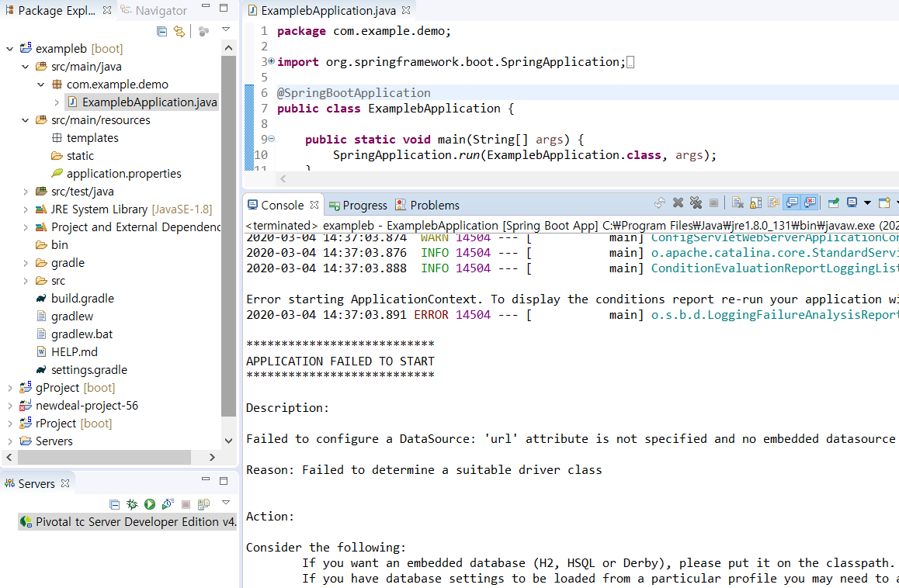This screenshot has width=899, height=588.
Task: Click Publish to the server icon
Action: pos(203,504)
